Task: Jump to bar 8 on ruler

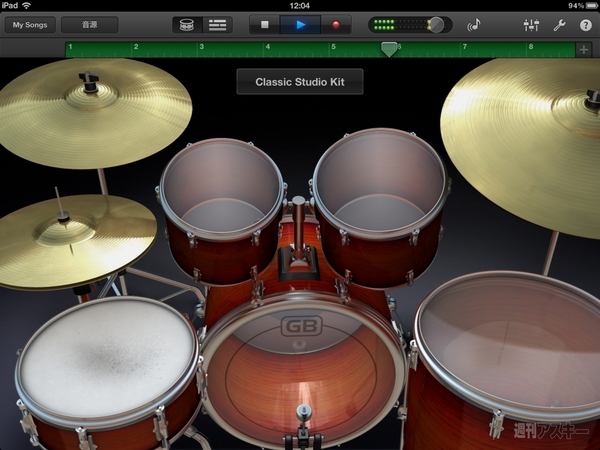Action: pyautogui.click(x=531, y=47)
